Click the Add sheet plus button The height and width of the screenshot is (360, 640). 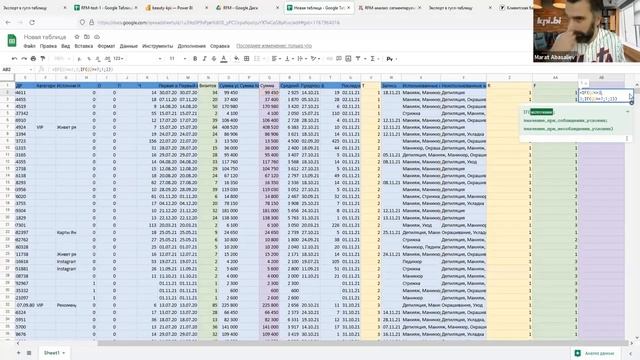tap(18, 353)
